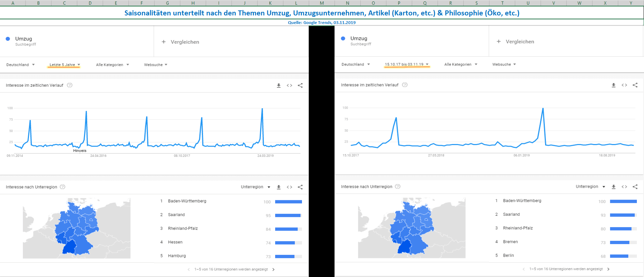The width and height of the screenshot is (644, 277).
Task: Open 'Letzte 5 Jahre' time range dropdown
Action: 64,65
